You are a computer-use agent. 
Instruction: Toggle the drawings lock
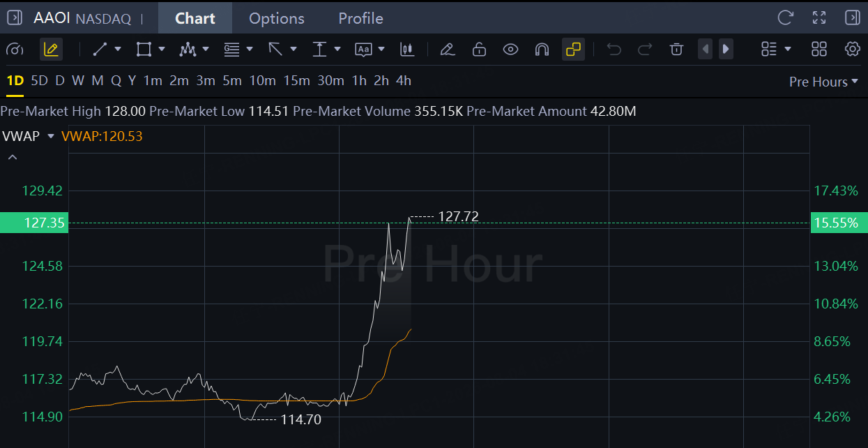pyautogui.click(x=479, y=50)
